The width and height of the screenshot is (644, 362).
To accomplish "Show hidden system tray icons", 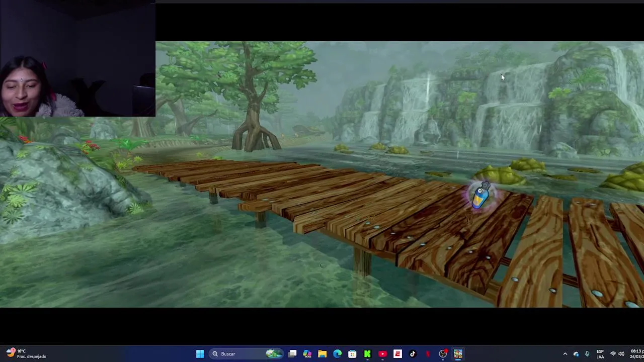I will (565, 354).
